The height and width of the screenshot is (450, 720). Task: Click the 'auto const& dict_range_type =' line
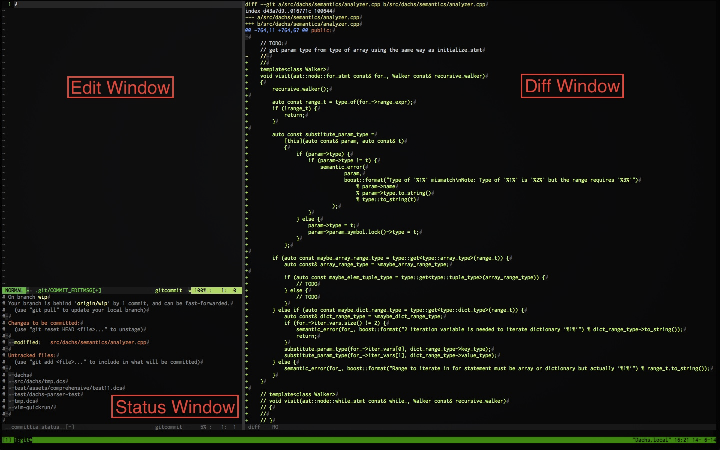coord(365,316)
